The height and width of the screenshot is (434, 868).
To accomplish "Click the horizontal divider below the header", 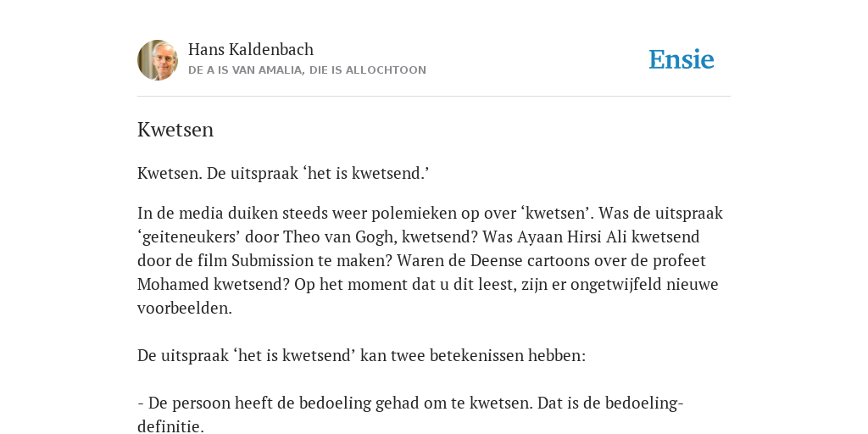I will (434, 97).
